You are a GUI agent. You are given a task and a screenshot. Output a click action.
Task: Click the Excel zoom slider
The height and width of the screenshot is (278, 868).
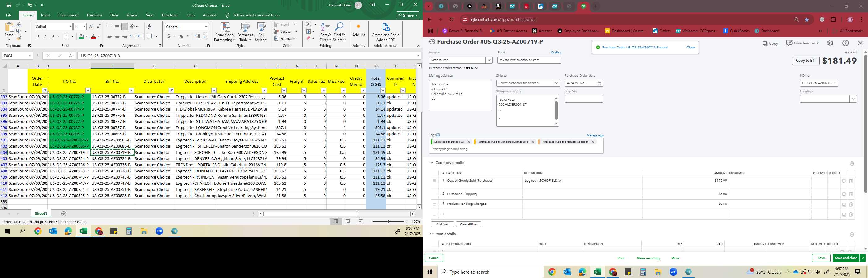[388, 221]
